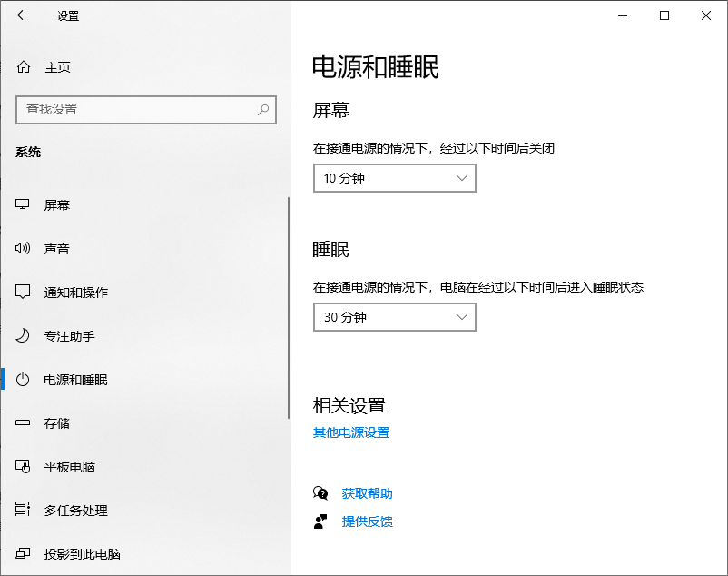Open 多任务处理 (Multitasking) settings icon

click(23, 510)
